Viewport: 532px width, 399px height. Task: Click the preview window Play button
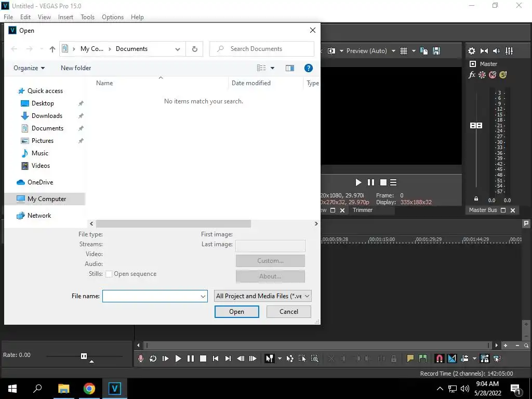pyautogui.click(x=358, y=182)
